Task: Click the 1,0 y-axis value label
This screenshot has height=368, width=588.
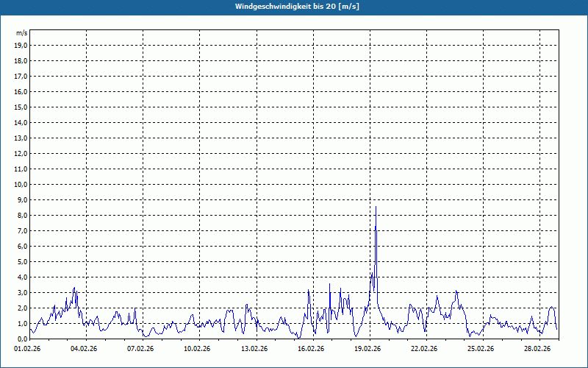Action: 22,324
